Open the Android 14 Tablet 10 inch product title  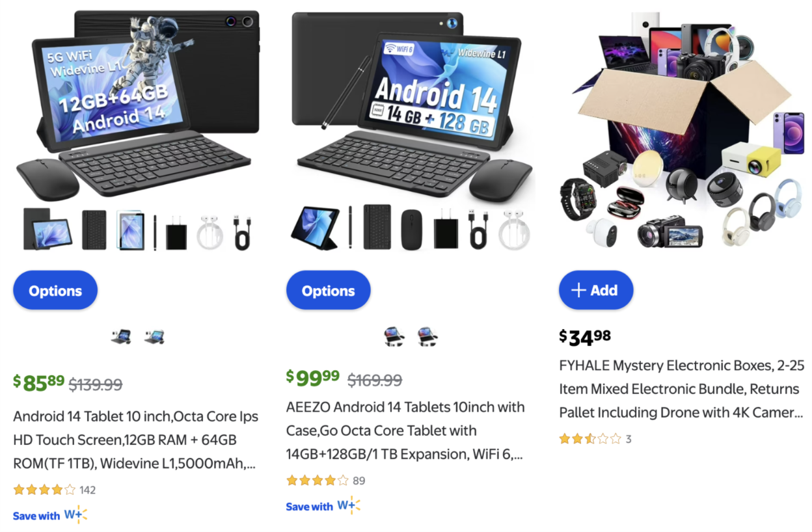click(136, 440)
